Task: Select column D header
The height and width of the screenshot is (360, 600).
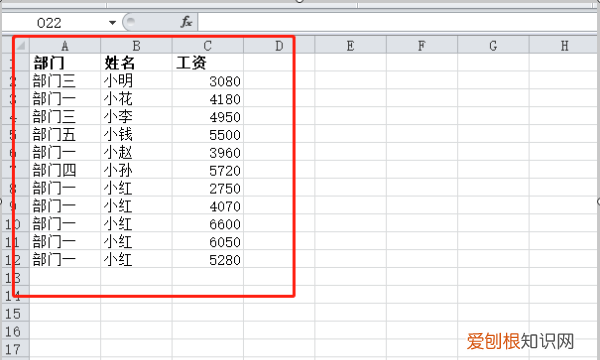Action: [x=279, y=46]
